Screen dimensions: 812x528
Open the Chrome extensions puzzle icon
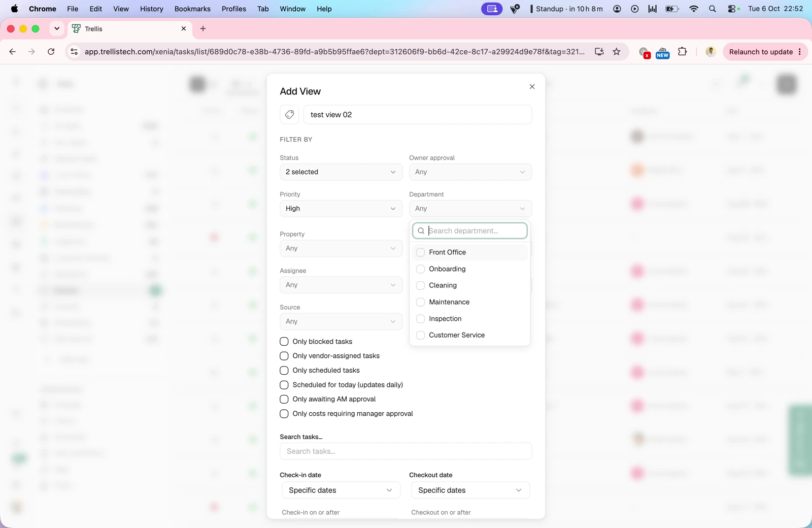pos(683,52)
